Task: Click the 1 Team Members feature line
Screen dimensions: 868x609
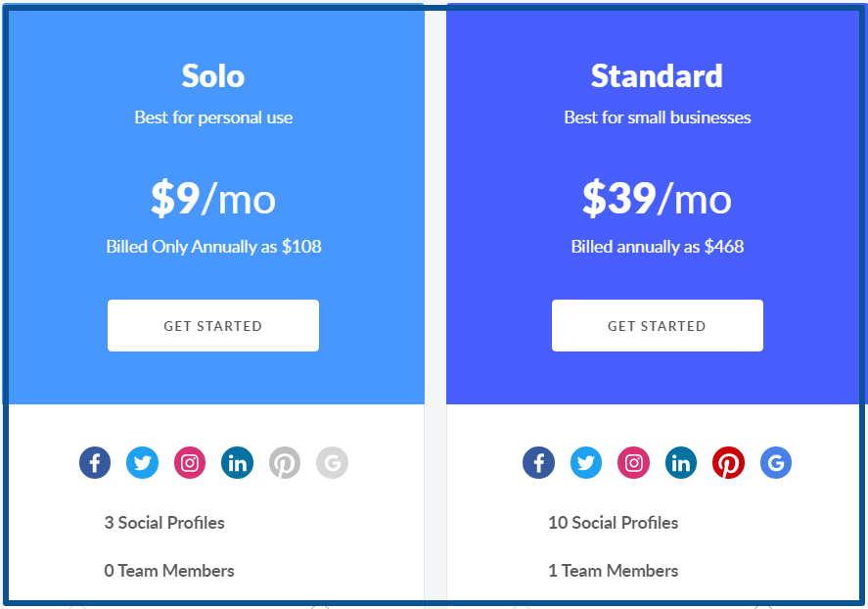Action: pos(614,571)
